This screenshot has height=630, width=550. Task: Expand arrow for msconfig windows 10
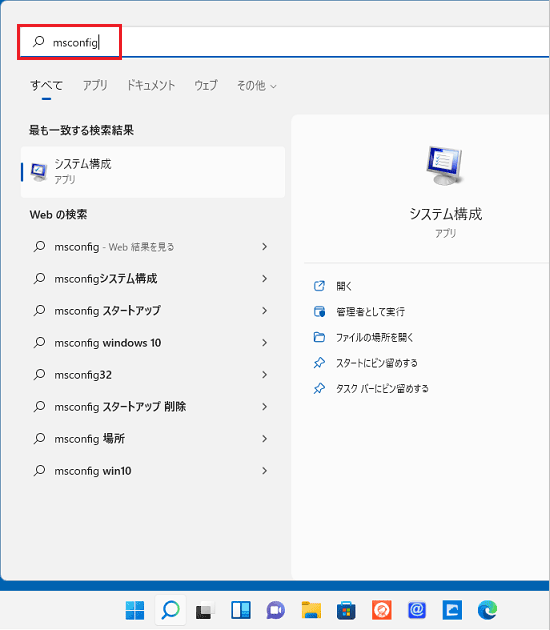(264, 343)
